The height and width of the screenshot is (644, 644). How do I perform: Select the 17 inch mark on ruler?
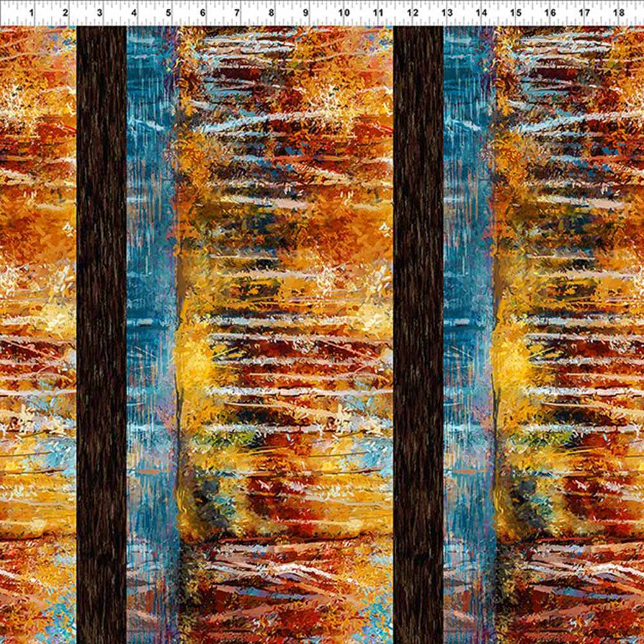pos(584,12)
